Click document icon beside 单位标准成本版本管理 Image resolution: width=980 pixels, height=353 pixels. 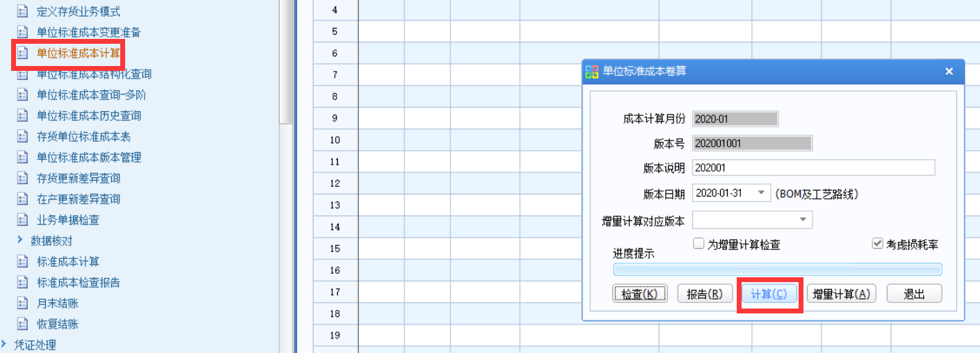[22, 158]
